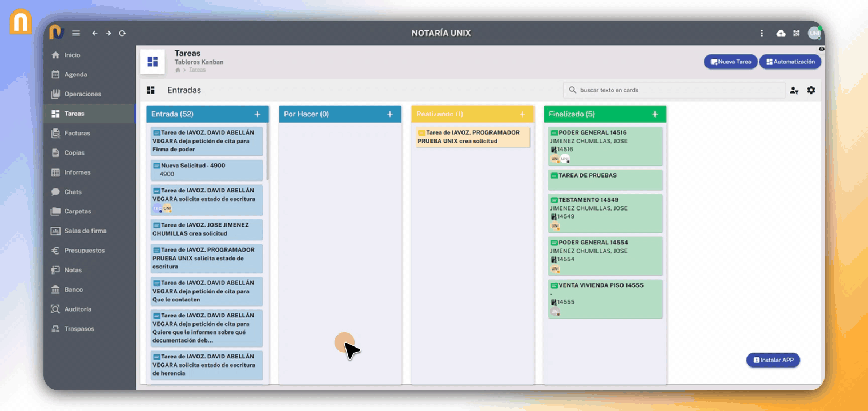The height and width of the screenshot is (411, 868).
Task: Toggle the eye visibility icon
Action: point(821,49)
